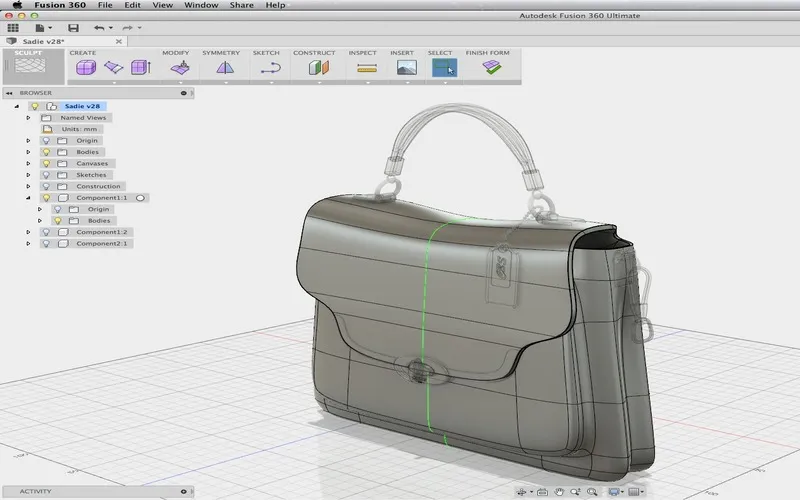The image size is (800, 500).
Task: Click the Redo arrow icon
Action: point(128,28)
